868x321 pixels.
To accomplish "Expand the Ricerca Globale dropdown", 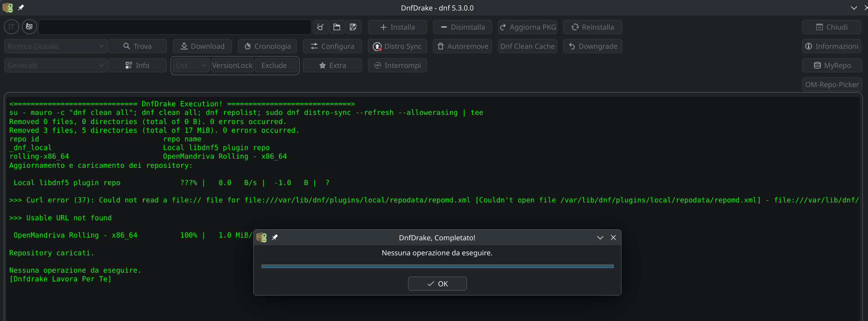I will tap(56, 46).
